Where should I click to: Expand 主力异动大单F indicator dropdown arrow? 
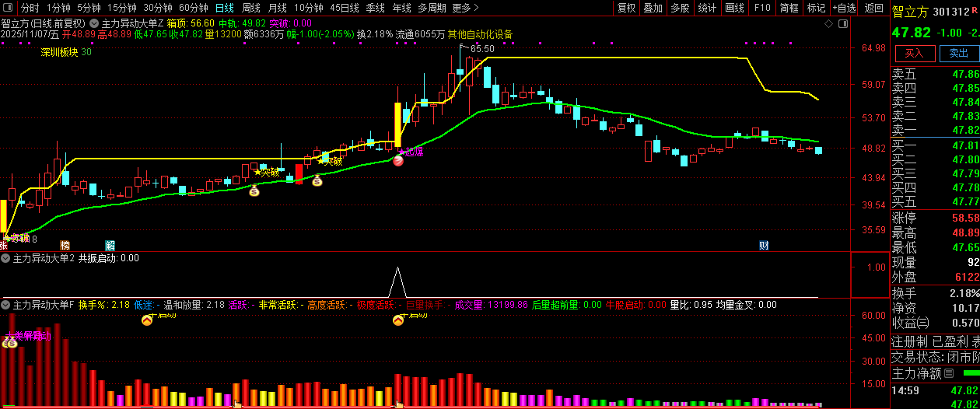(x=5, y=305)
